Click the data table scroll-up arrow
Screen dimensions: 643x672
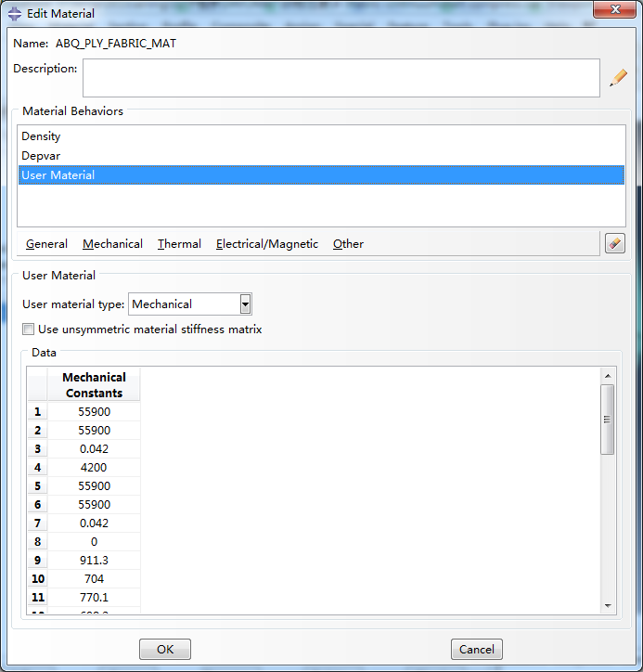(608, 376)
